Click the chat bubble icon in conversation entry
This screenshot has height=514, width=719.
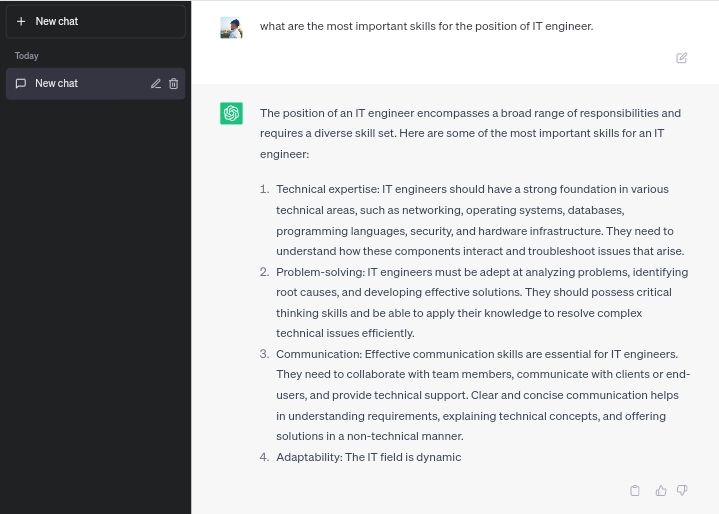[x=21, y=83]
